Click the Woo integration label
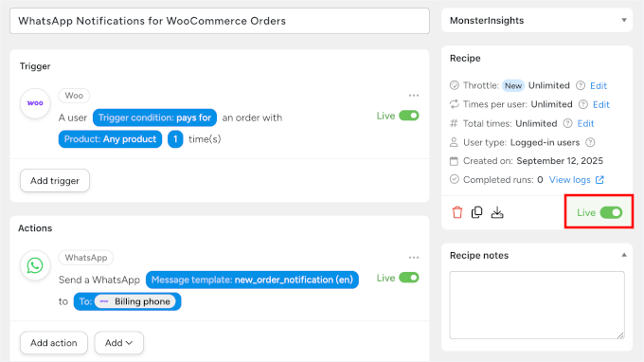 [74, 96]
